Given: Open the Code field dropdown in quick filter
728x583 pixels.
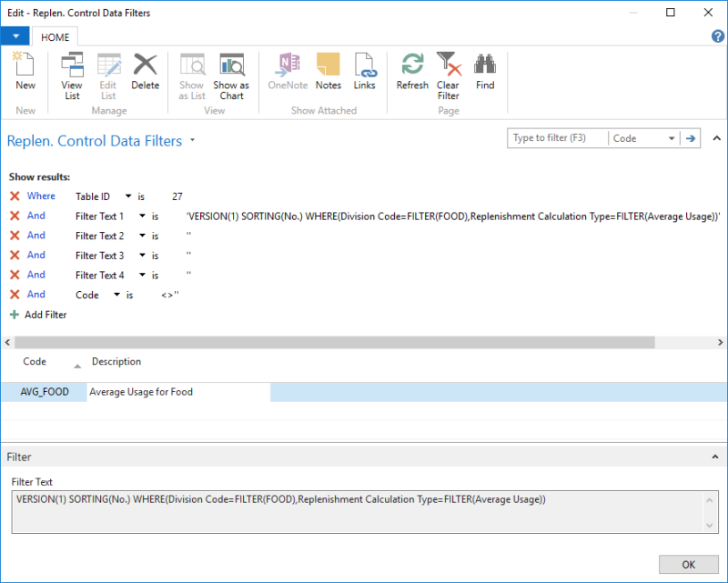Looking at the screenshot, I should tap(672, 138).
